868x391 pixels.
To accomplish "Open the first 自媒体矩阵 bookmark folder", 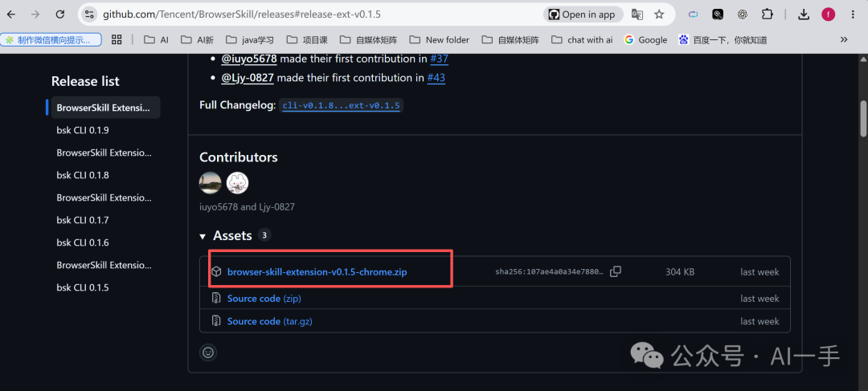I will (x=369, y=40).
